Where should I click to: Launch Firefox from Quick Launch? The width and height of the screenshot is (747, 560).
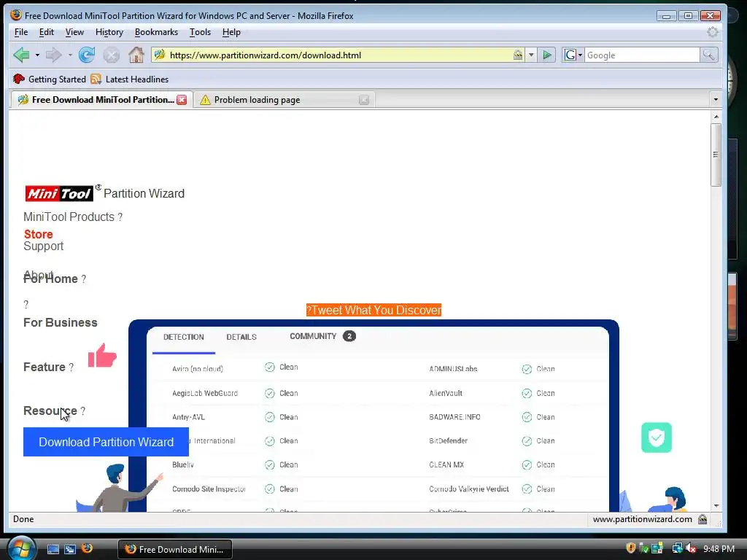coord(88,548)
